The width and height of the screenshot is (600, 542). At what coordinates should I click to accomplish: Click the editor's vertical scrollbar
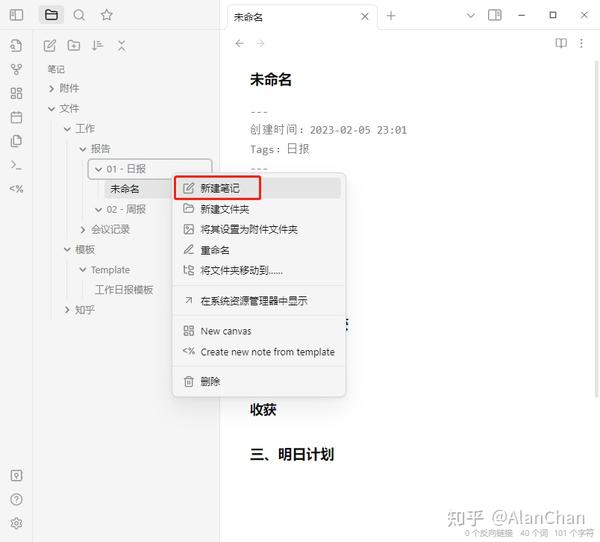596,230
